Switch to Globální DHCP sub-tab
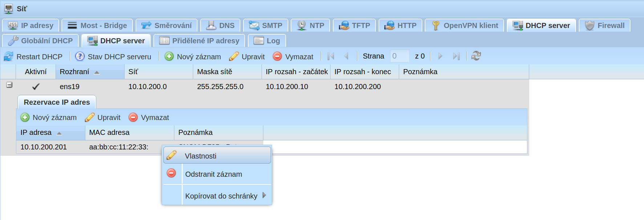The image size is (644, 220). [40, 41]
